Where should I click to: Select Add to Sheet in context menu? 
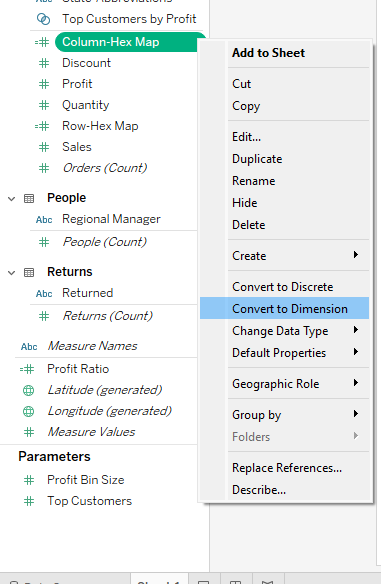click(x=285, y=53)
